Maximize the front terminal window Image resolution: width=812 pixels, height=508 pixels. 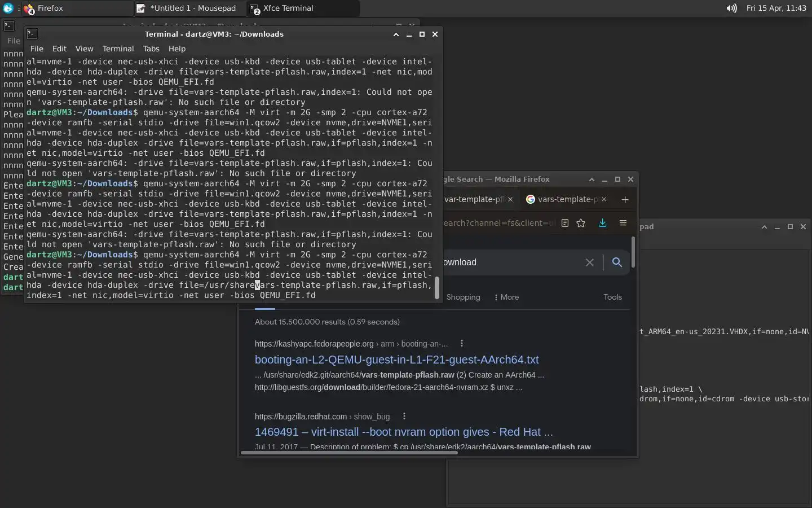(422, 34)
